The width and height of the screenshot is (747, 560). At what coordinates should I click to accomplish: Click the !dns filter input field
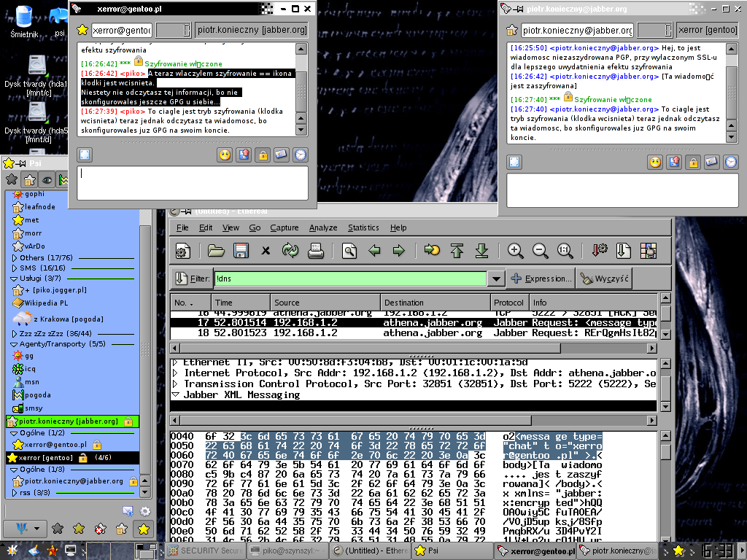[350, 279]
